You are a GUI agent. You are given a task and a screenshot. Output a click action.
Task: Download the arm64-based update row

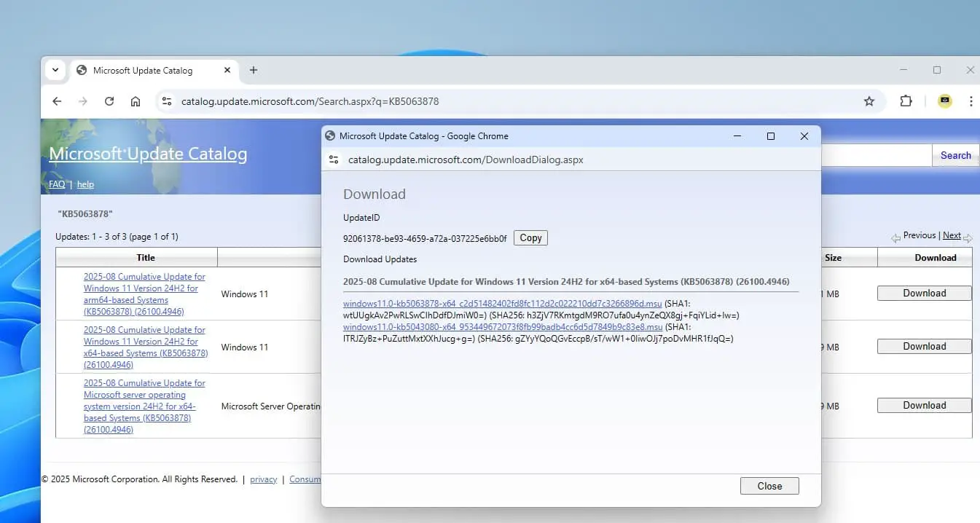924,293
